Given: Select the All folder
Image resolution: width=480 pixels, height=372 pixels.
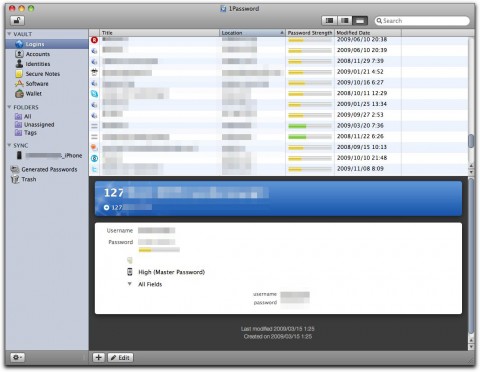Looking at the screenshot, I should pos(28,116).
